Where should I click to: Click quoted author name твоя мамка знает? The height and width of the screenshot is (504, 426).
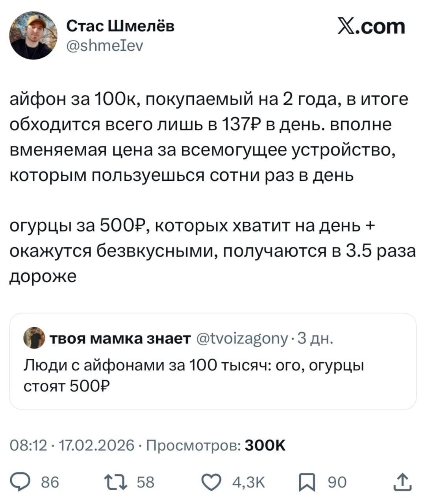click(x=119, y=338)
